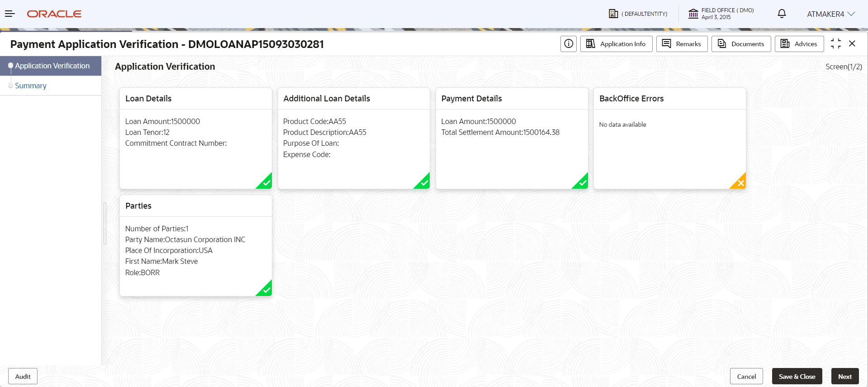The width and height of the screenshot is (868, 387).
Task: Click Loan Tenor:12 text
Action: tap(147, 133)
